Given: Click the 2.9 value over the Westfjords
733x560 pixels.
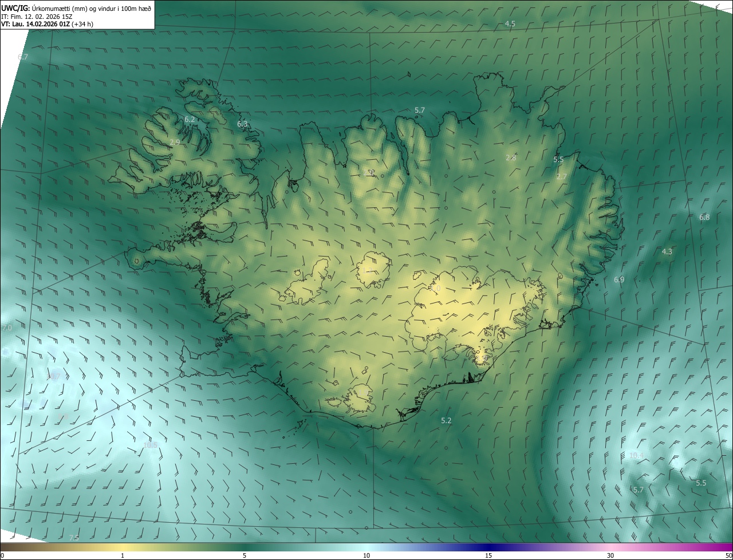Looking at the screenshot, I should pos(175,142).
